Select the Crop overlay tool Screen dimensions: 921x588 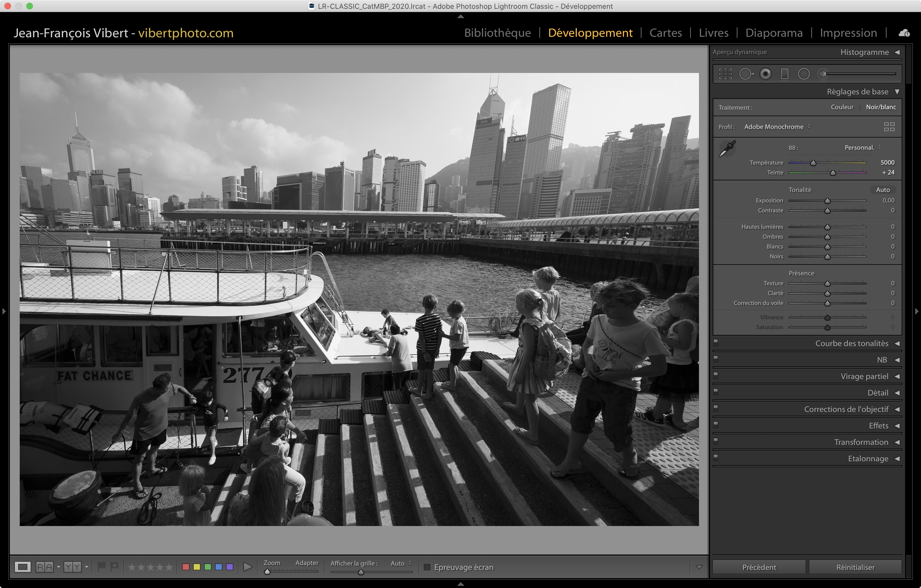725,74
